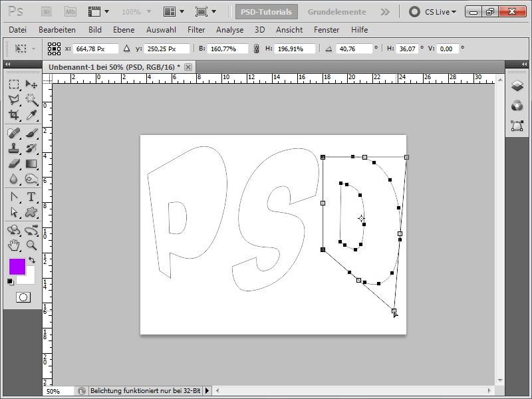Choose the Clone Stamp tool
Image resolution: width=532 pixels, height=399 pixels.
coord(13,148)
